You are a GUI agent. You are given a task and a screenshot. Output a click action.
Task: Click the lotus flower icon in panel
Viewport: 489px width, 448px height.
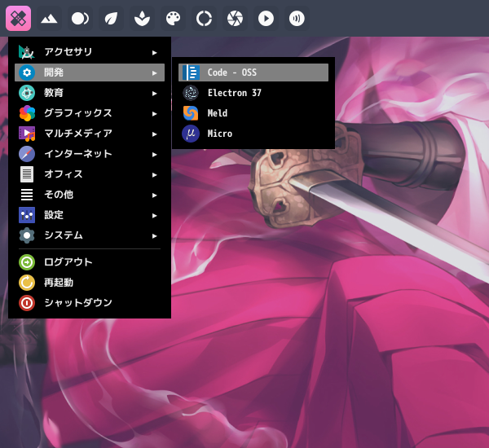click(142, 19)
